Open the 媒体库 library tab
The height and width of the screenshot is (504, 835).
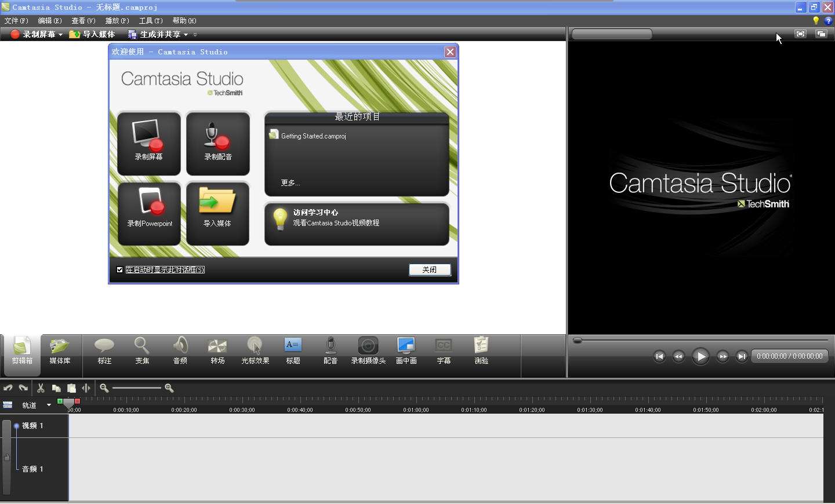pos(60,351)
